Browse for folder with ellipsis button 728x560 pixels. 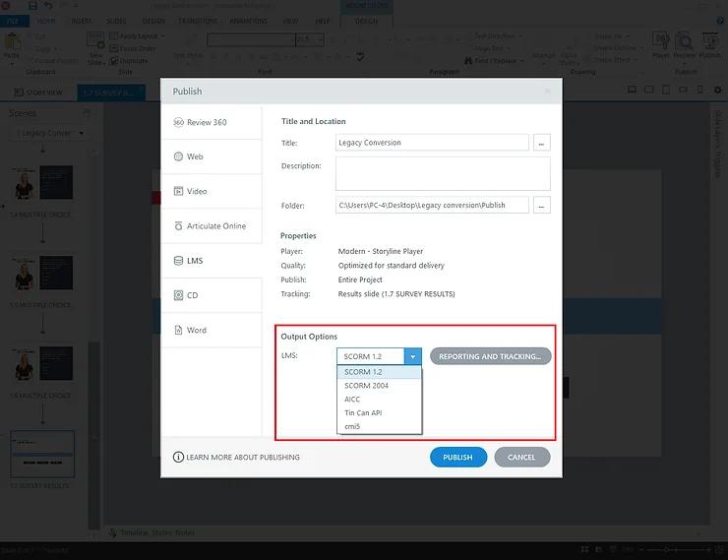541,205
